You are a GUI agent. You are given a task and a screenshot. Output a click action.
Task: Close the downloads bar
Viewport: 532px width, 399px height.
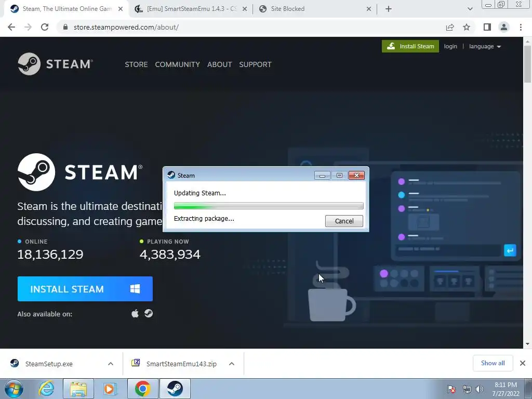point(523,363)
